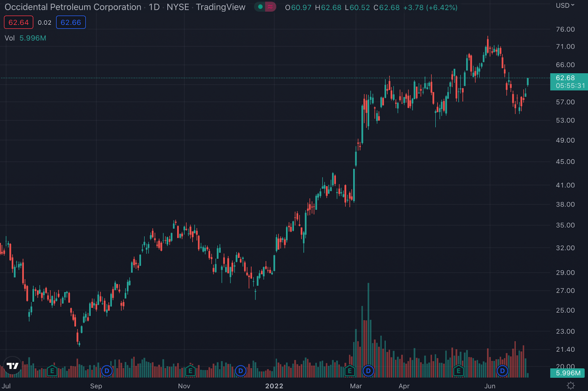This screenshot has width=588, height=391.
Task: Open the earnings marker just before March 2022
Action: pos(349,371)
